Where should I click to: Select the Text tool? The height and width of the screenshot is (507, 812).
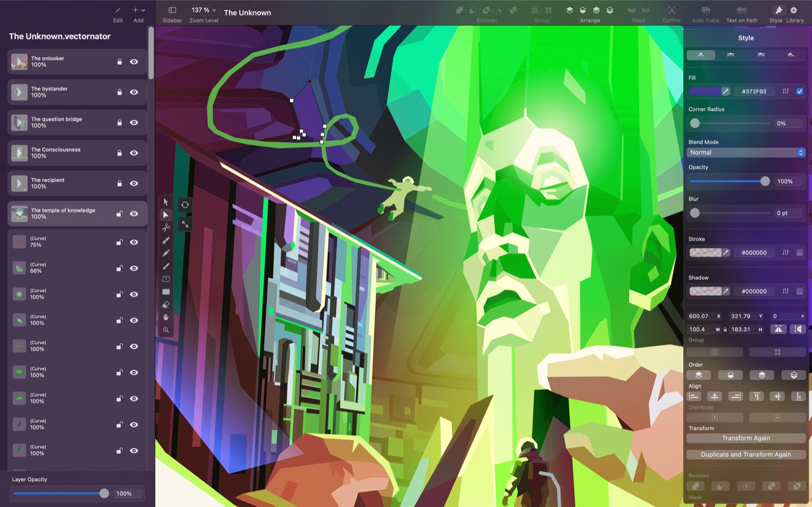(166, 279)
